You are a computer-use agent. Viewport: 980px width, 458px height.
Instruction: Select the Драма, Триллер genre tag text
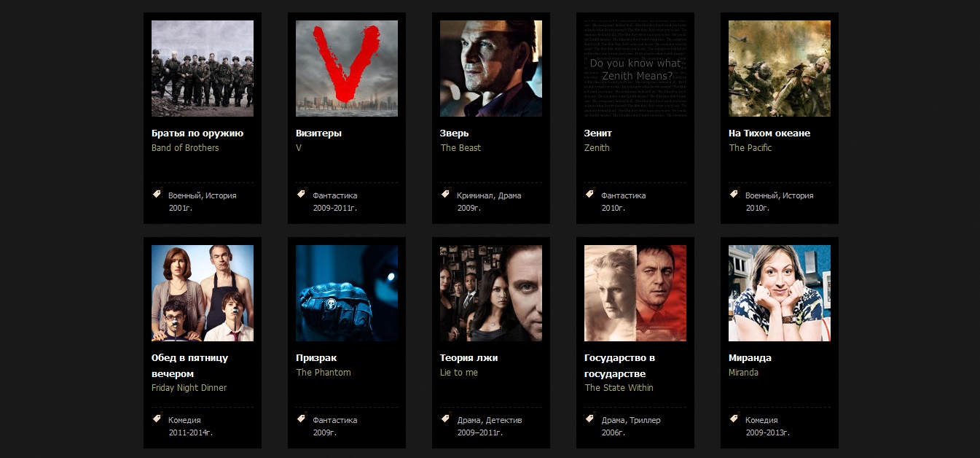[x=631, y=420]
